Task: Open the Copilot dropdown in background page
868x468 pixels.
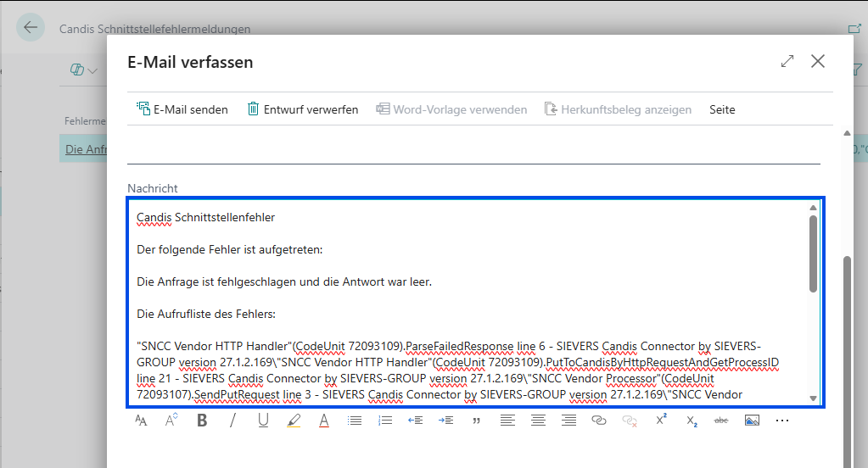Action: pos(84,70)
